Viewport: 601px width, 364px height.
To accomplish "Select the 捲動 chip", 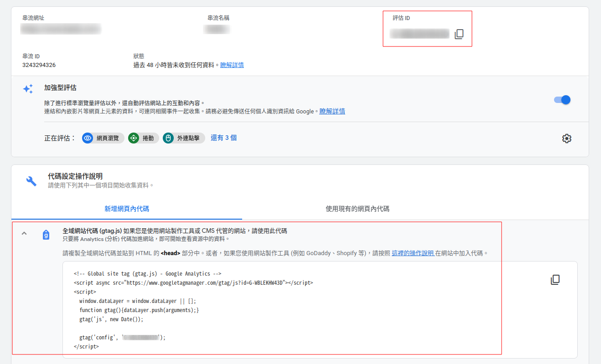I will [x=143, y=138].
